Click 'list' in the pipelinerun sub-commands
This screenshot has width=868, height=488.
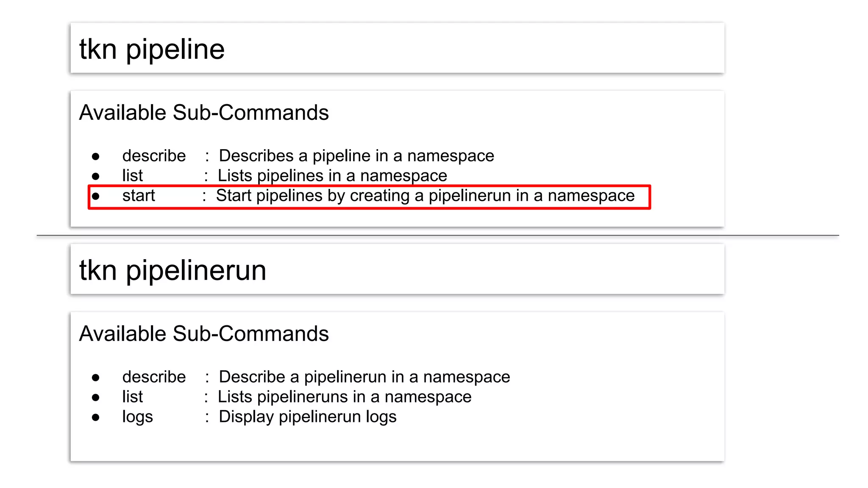(132, 397)
